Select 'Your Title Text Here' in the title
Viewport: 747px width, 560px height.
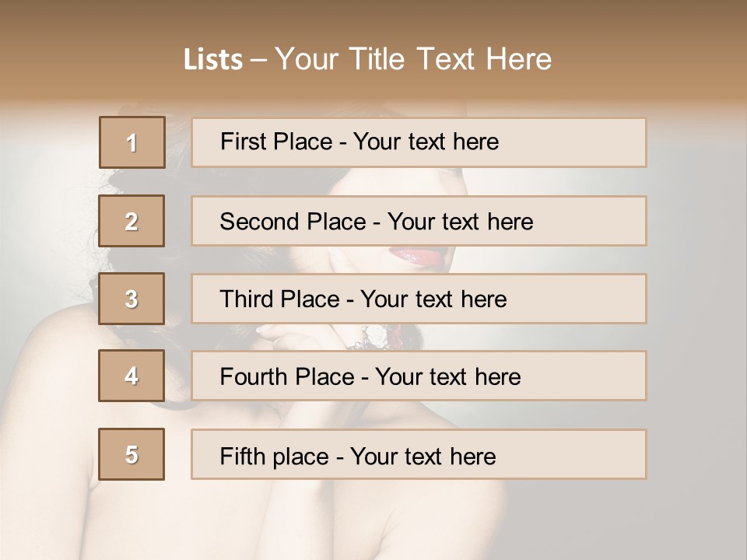(413, 59)
